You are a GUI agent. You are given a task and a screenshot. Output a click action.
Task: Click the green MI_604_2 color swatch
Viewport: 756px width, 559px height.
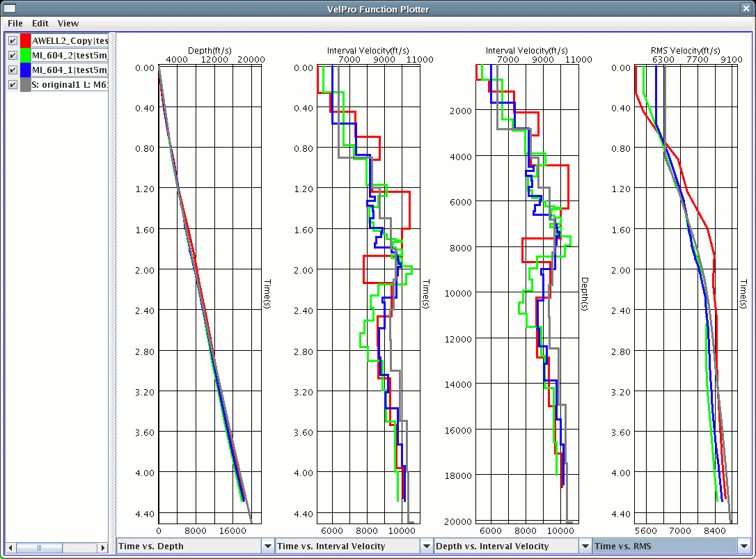(26, 56)
